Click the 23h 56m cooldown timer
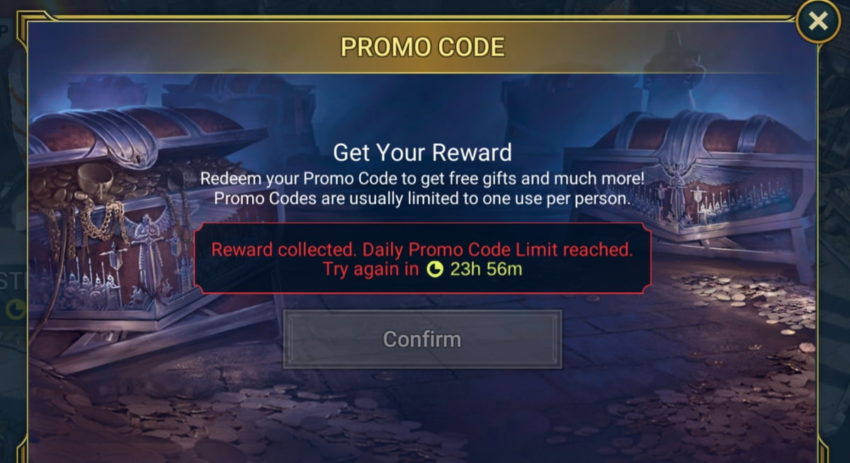The height and width of the screenshot is (463, 850). click(486, 269)
